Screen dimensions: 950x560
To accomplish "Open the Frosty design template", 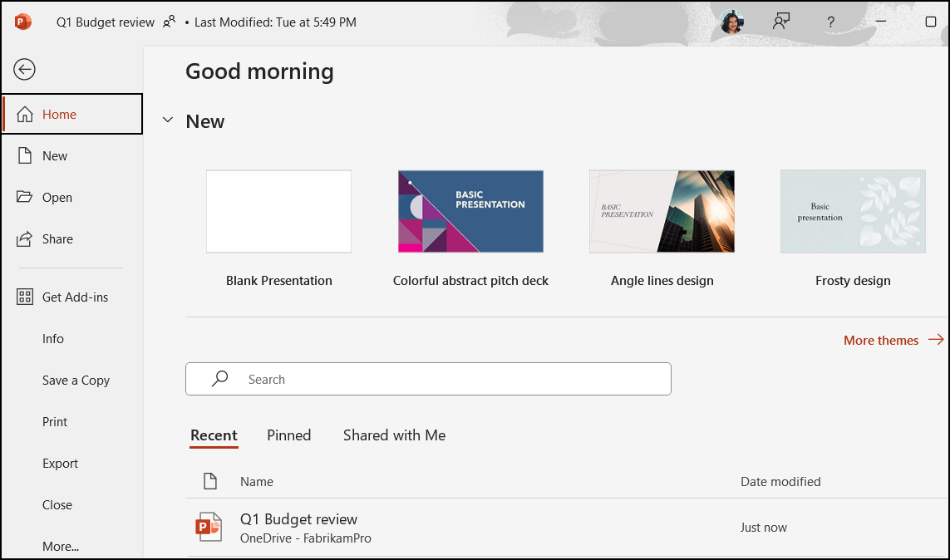I will [x=853, y=211].
